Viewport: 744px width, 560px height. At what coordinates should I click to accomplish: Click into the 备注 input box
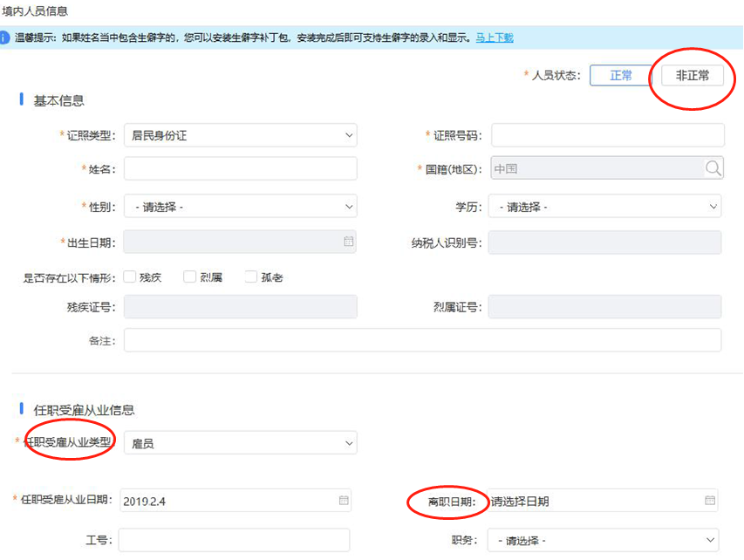(x=422, y=340)
